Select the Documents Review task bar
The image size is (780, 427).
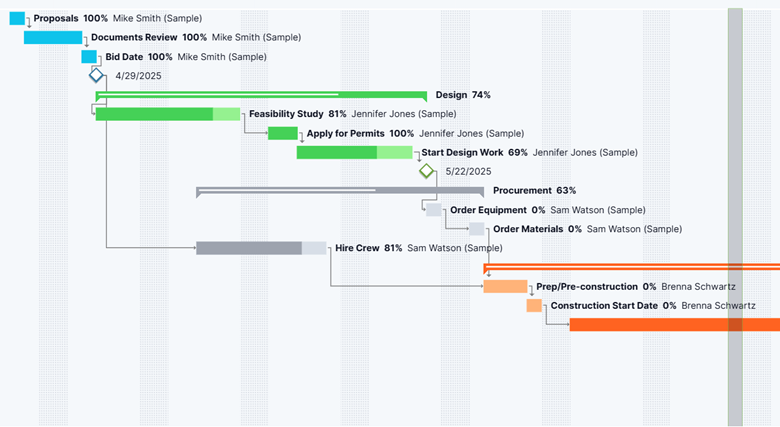53,38
